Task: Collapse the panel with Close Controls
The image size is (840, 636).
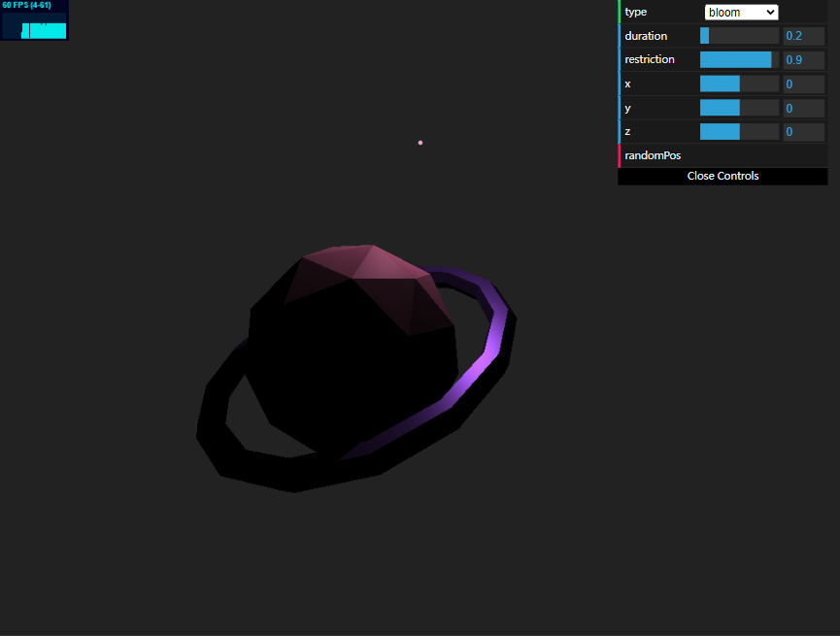Action: 722,176
